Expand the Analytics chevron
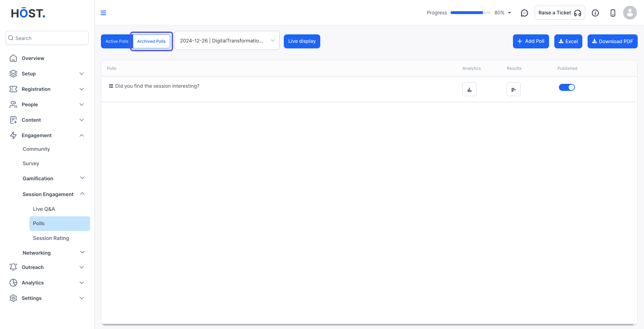Image resolution: width=644 pixels, height=329 pixels. tap(82, 283)
